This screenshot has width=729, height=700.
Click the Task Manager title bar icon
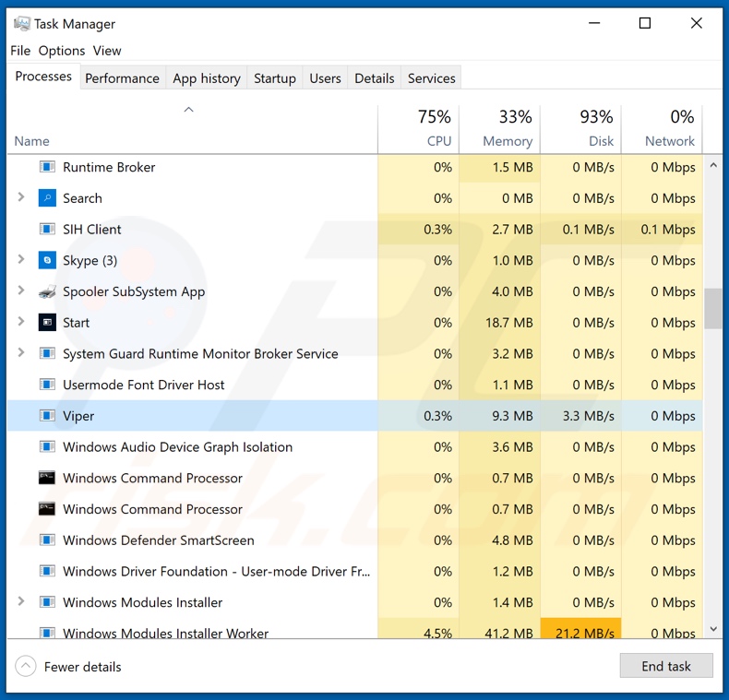pyautogui.click(x=22, y=23)
